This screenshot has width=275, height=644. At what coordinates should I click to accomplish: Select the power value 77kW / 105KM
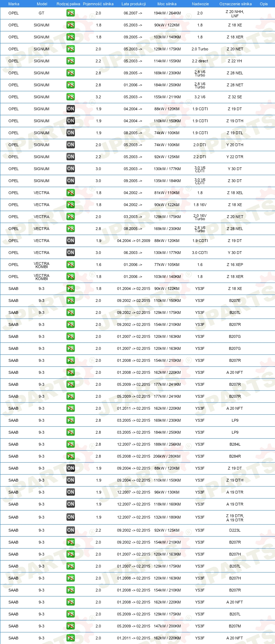pos(167,265)
